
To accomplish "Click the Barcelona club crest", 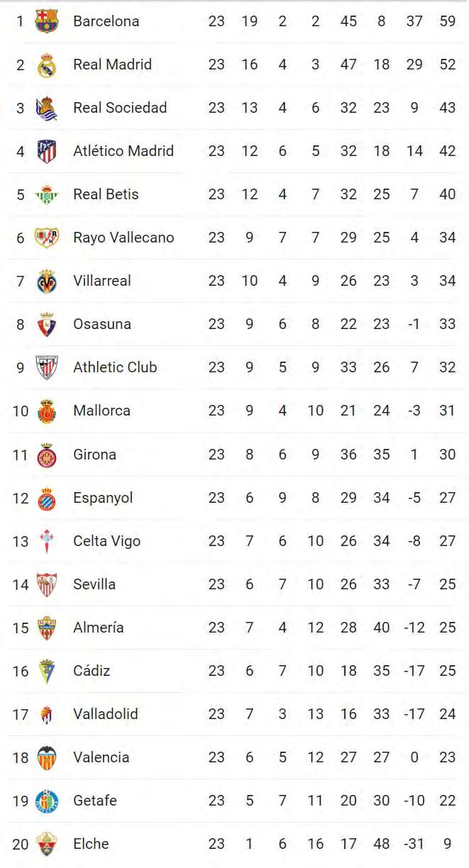I will tap(47, 21).
